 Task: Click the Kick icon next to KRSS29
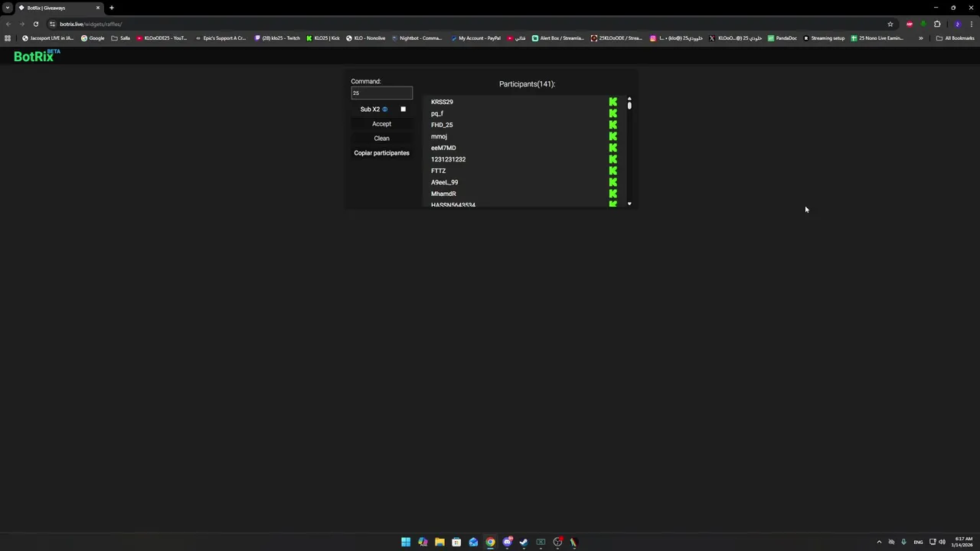point(612,102)
